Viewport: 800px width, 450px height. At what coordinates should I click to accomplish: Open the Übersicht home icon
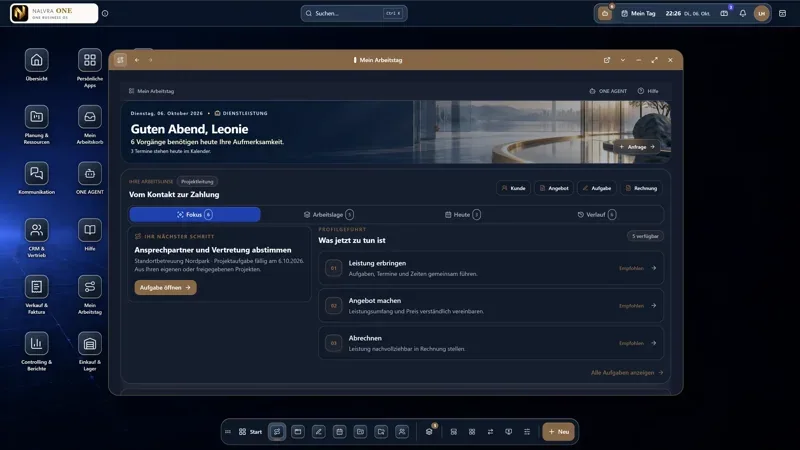(x=36, y=60)
